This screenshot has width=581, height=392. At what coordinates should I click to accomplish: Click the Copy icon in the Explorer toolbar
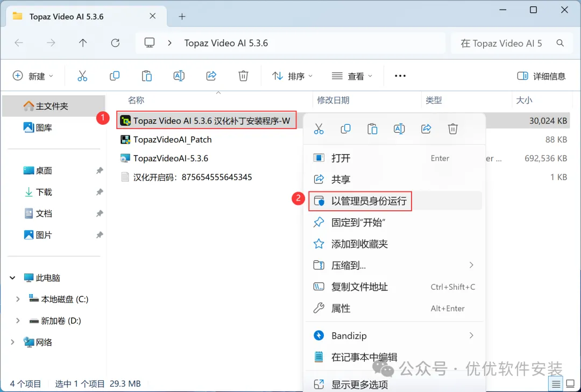click(115, 76)
